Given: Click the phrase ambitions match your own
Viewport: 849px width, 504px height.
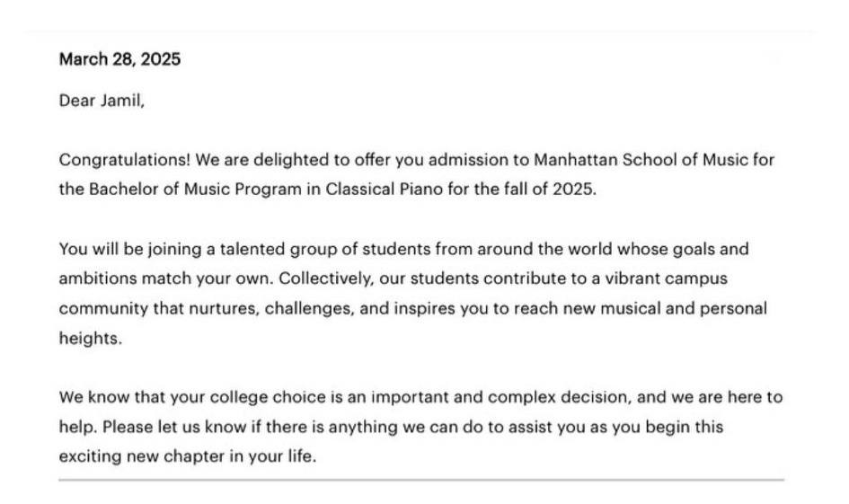Looking at the screenshot, I should tap(166, 279).
